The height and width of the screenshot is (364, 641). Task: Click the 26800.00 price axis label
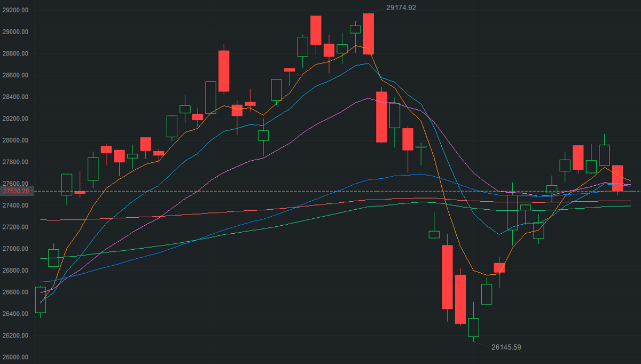point(17,271)
